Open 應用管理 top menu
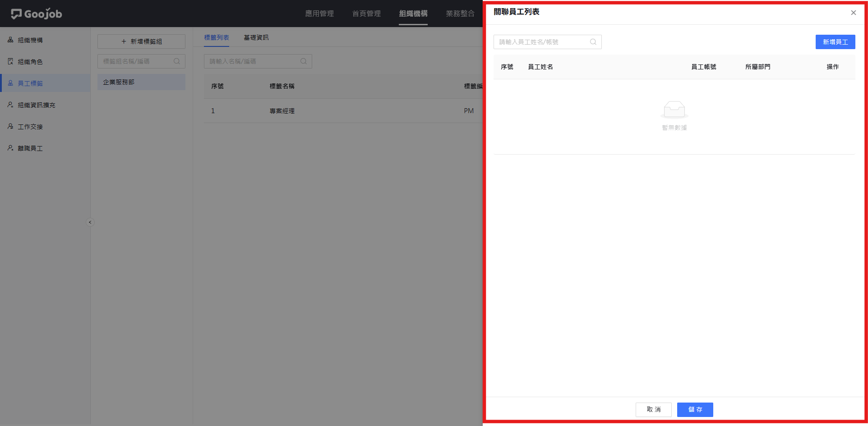868x426 pixels. [319, 14]
